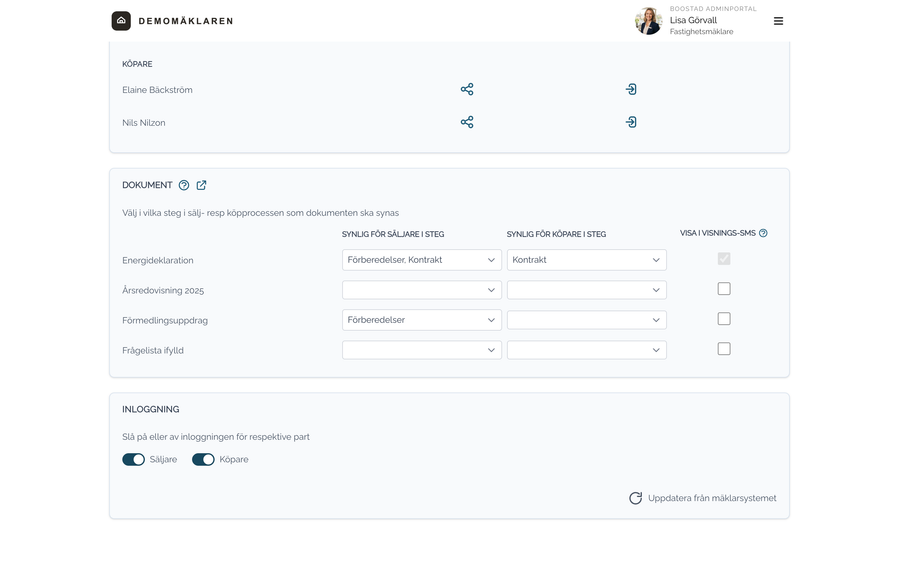900x563 pixels.
Task: Open help icon next to Dokument heading
Action: 184,185
